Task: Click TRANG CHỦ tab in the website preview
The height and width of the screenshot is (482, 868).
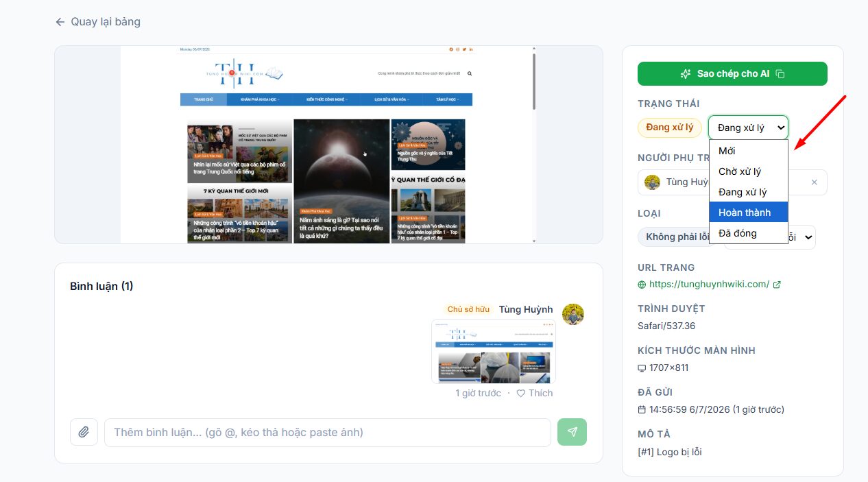Action: (x=204, y=99)
